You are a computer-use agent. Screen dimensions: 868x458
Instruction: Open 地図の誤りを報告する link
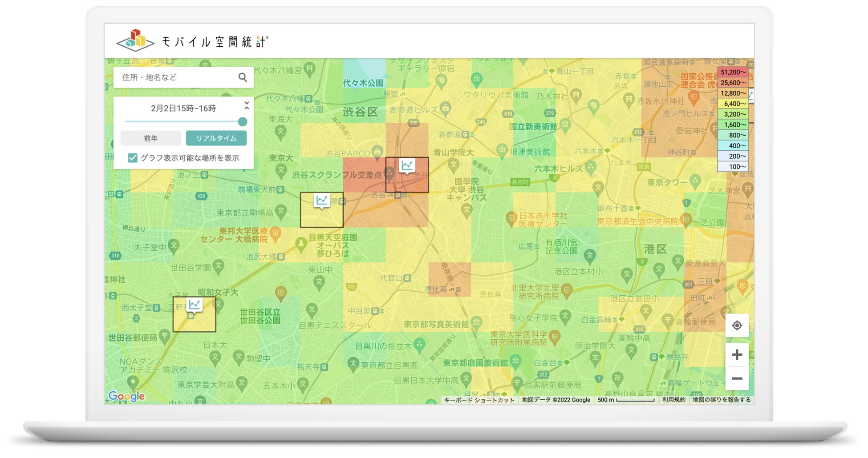[722, 400]
